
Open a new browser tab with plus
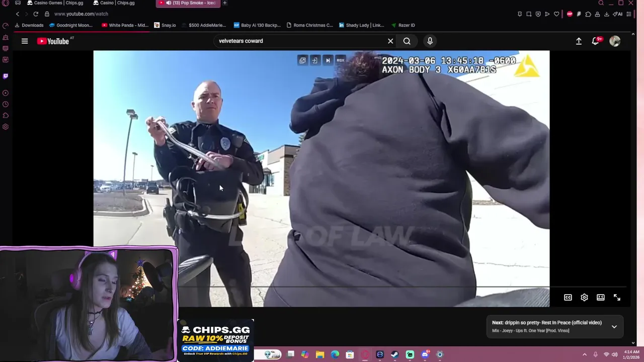225,3
